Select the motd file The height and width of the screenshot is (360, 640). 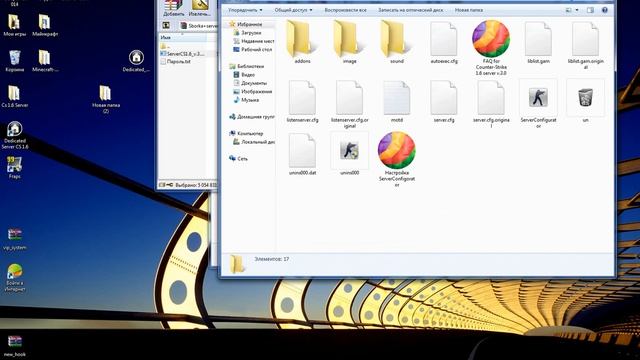pos(396,102)
